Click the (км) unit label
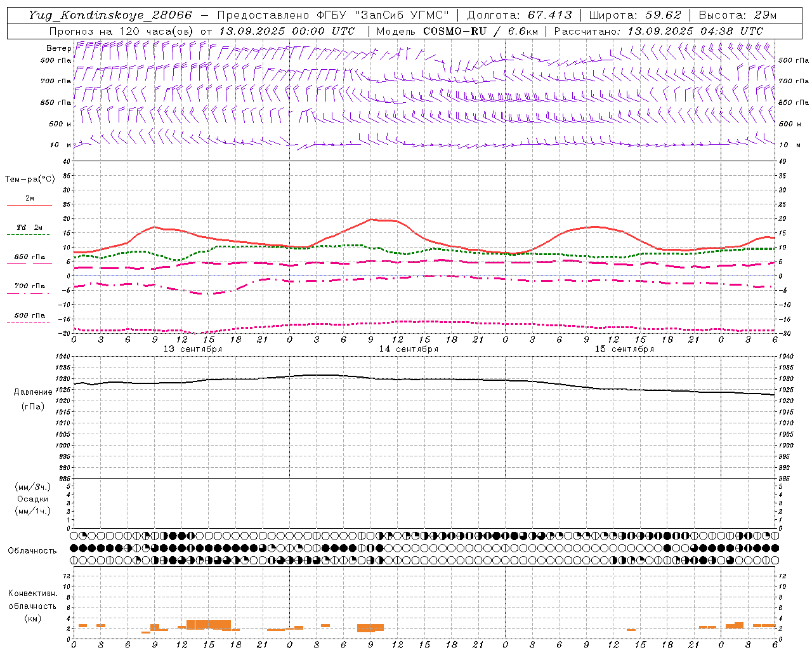The width and height of the screenshot is (812, 650). pos(33,618)
